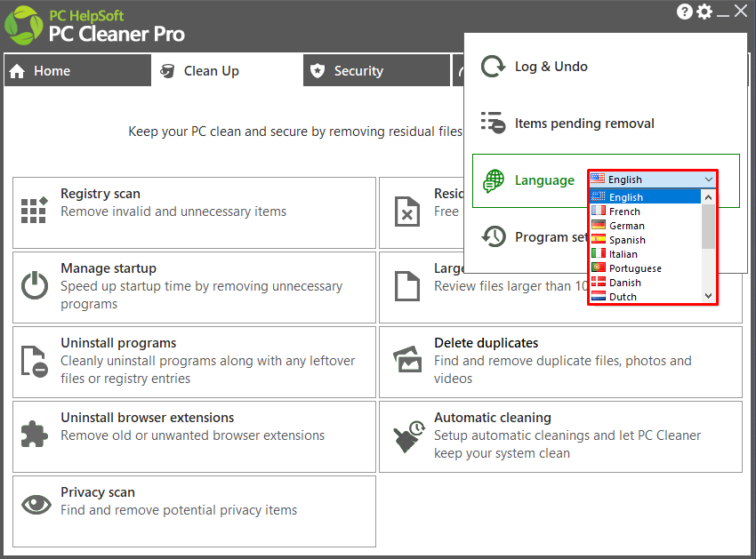The image size is (756, 559).
Task: Open Uninstall programs tool
Action: click(194, 363)
